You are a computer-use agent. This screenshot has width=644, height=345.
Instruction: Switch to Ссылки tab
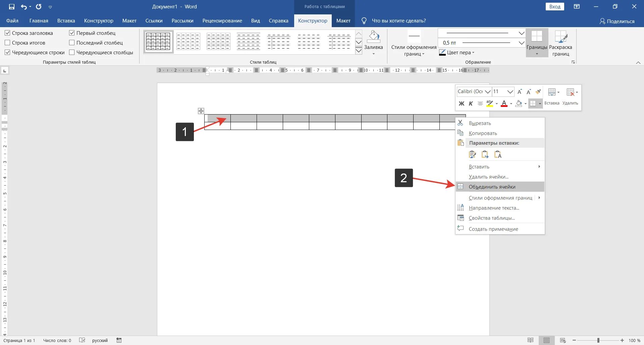[154, 21]
